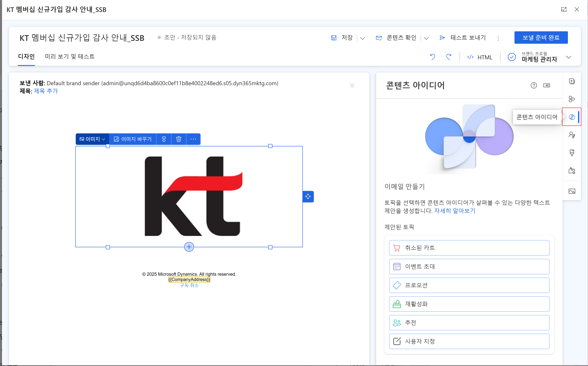The height and width of the screenshot is (366, 588).
Task: Open the Personalize icon in side rail
Action: click(572, 135)
